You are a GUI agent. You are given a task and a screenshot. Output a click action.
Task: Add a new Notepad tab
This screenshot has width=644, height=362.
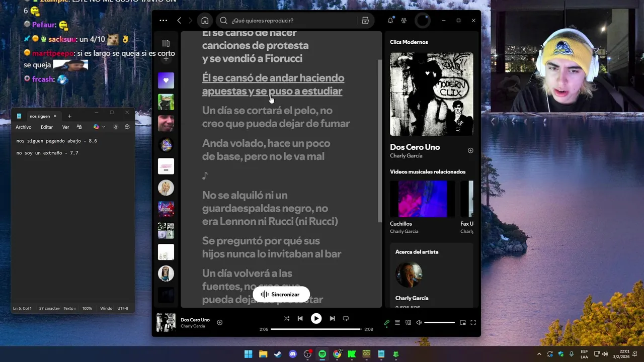pos(69,116)
